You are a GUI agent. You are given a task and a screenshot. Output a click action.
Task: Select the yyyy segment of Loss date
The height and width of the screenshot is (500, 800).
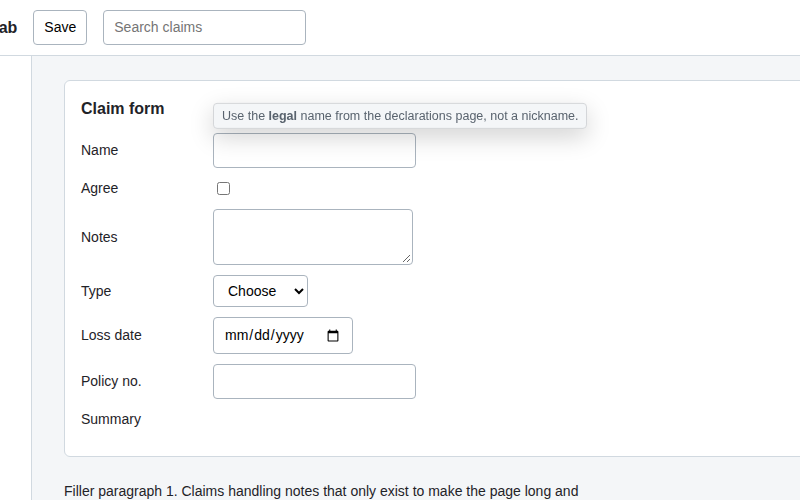click(x=289, y=335)
